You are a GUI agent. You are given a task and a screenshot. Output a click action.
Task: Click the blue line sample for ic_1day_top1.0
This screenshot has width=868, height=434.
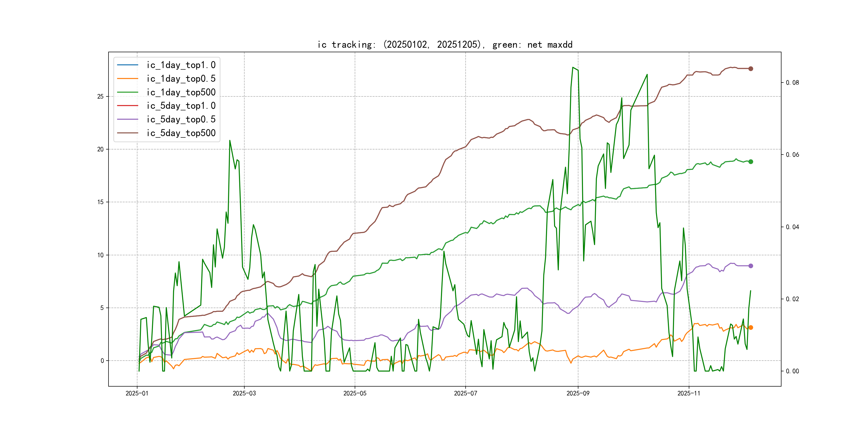128,65
